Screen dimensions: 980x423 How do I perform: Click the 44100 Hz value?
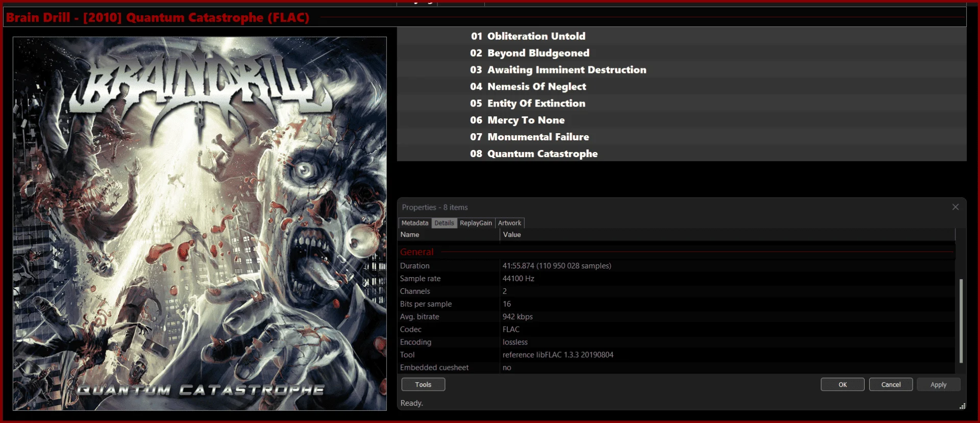pos(518,279)
